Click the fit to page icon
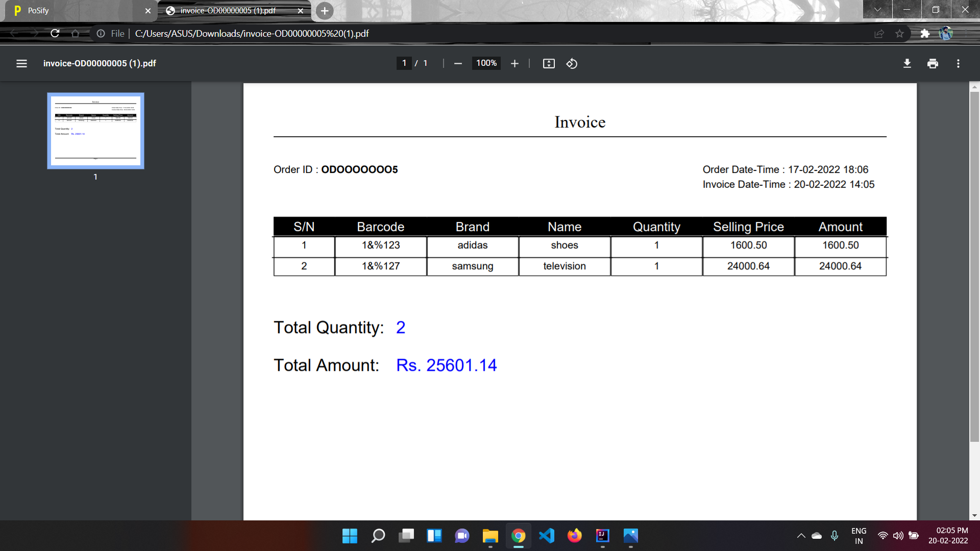980x551 pixels. [x=549, y=63]
